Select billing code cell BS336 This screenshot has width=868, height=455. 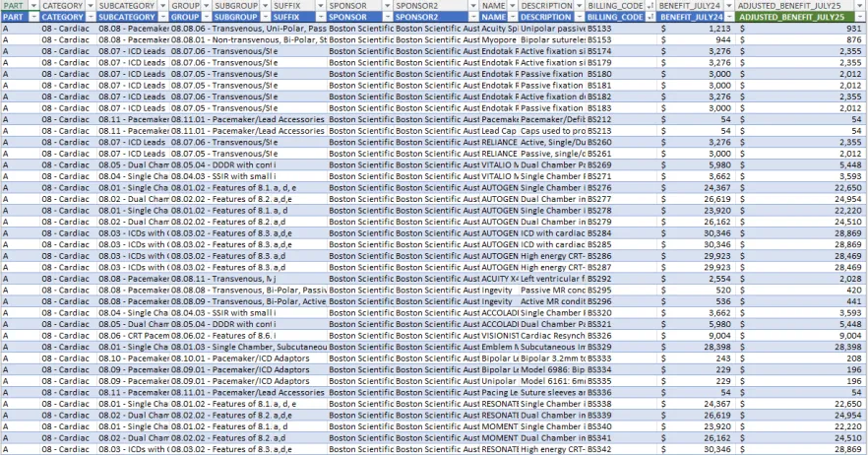coord(621,392)
